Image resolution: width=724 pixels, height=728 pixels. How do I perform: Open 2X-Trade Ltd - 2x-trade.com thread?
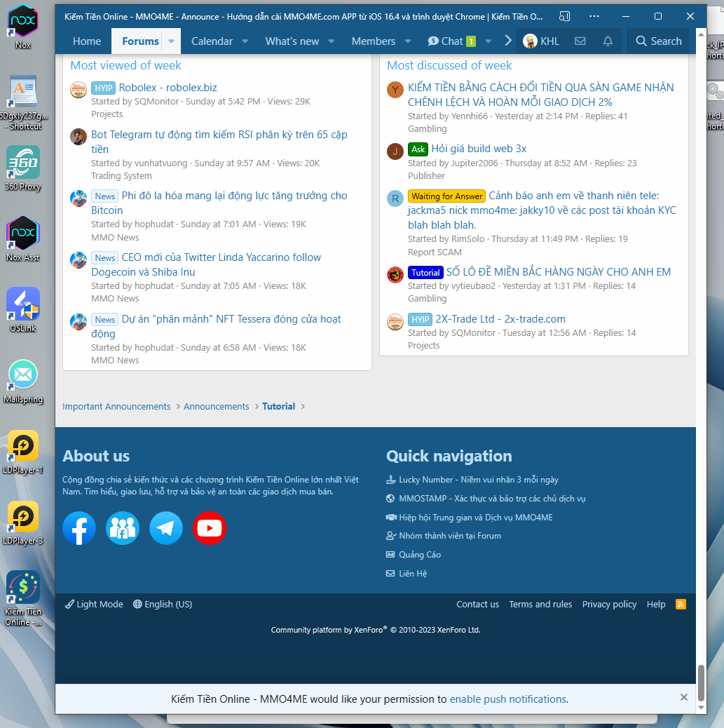(500, 319)
